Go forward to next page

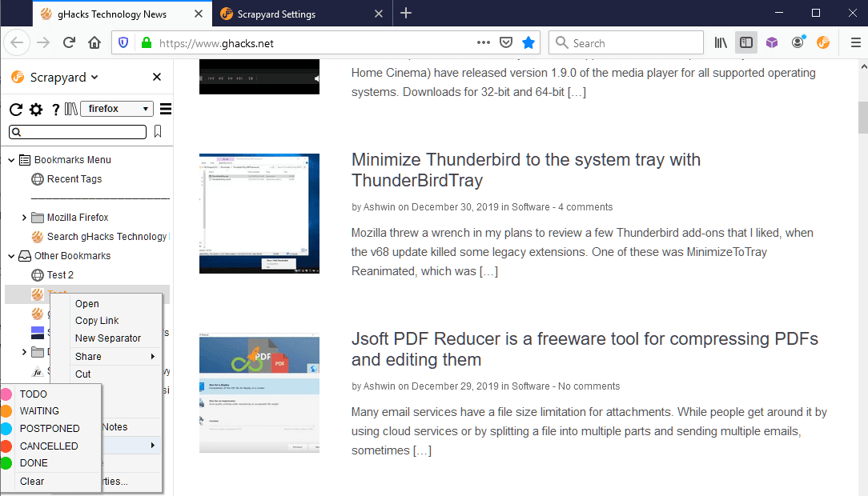coord(43,42)
